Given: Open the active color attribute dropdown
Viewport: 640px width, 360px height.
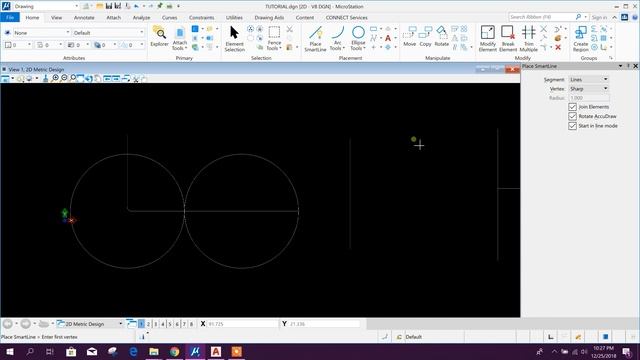Looking at the screenshot, I should tap(18, 45).
